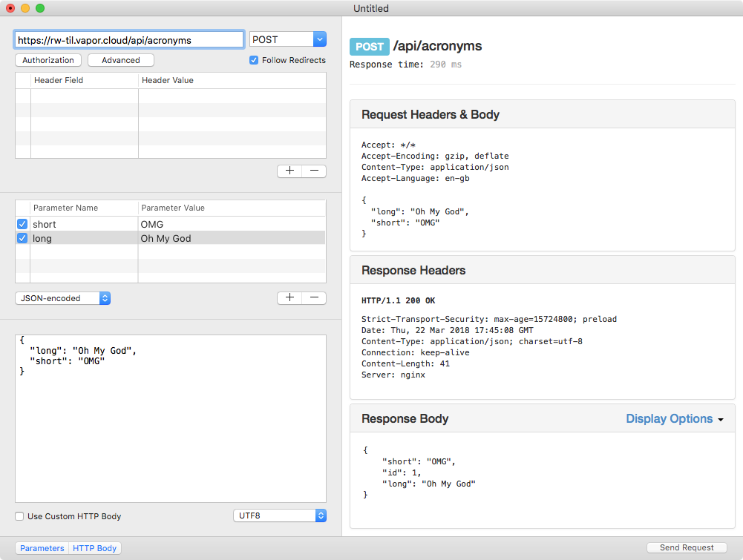This screenshot has width=743, height=560.
Task: Open the UTF8 body encoding dropdown
Action: coord(279,516)
